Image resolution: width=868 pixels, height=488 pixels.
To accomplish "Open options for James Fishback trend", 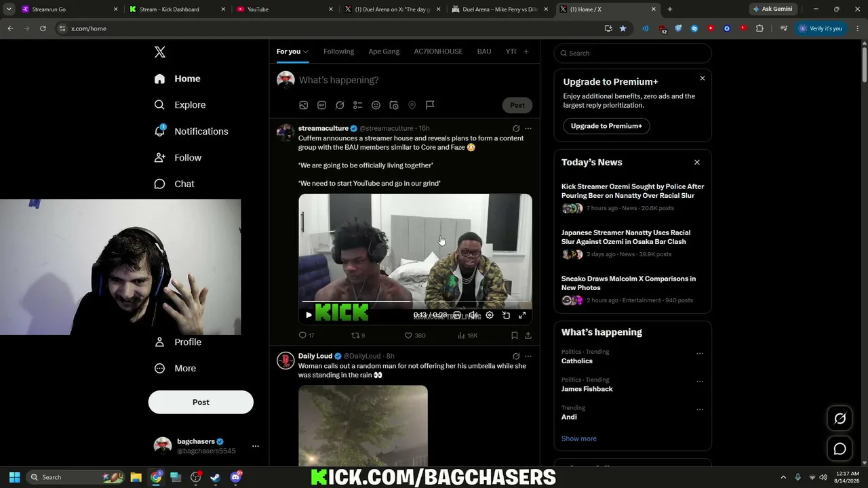I will pos(700,382).
